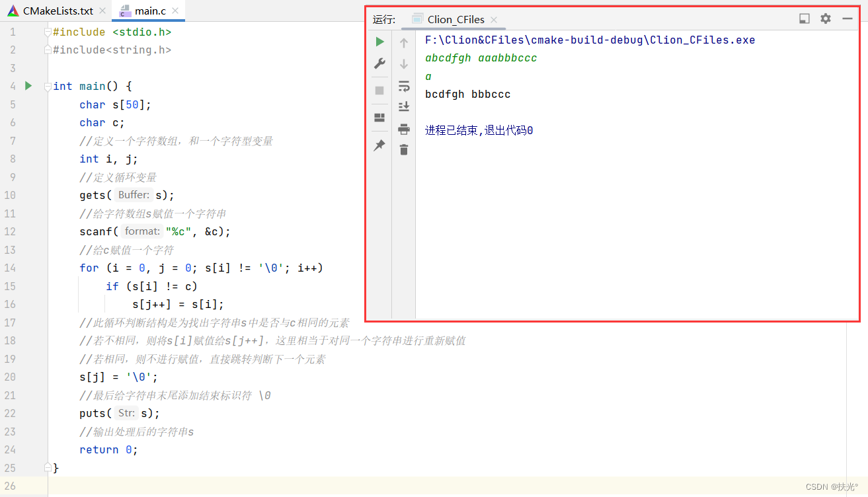
Task: Click the console input text 'abcdfgh aaabbbccc'
Action: pyautogui.click(x=481, y=58)
